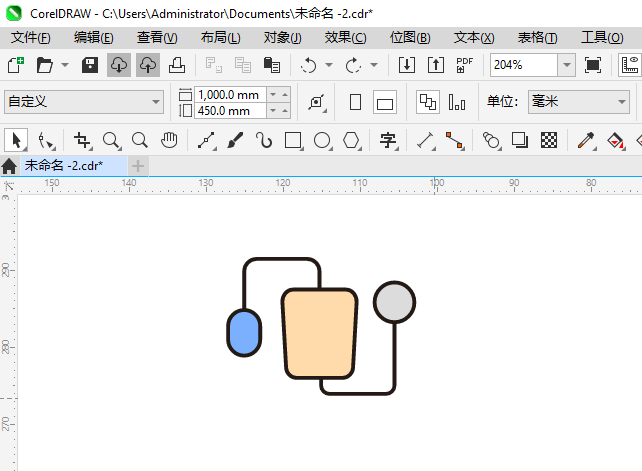
Task: Increase page width with stepper arrow
Action: pyautogui.click(x=285, y=95)
